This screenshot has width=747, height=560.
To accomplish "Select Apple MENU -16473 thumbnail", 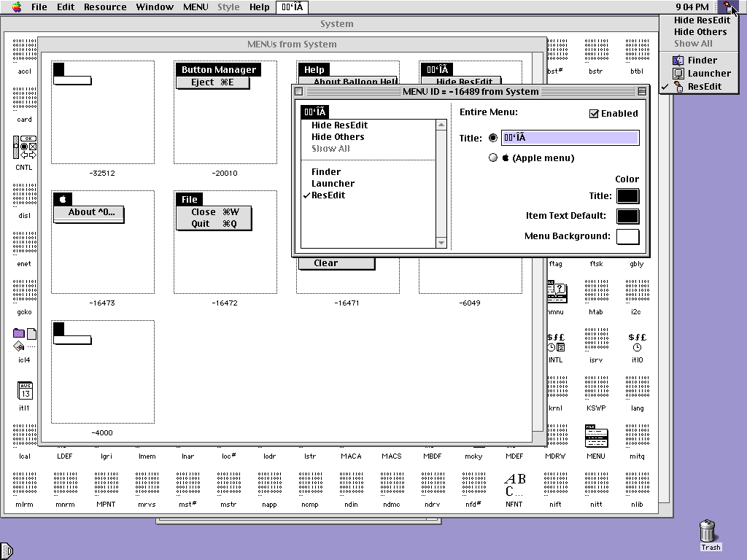I will (x=103, y=242).
